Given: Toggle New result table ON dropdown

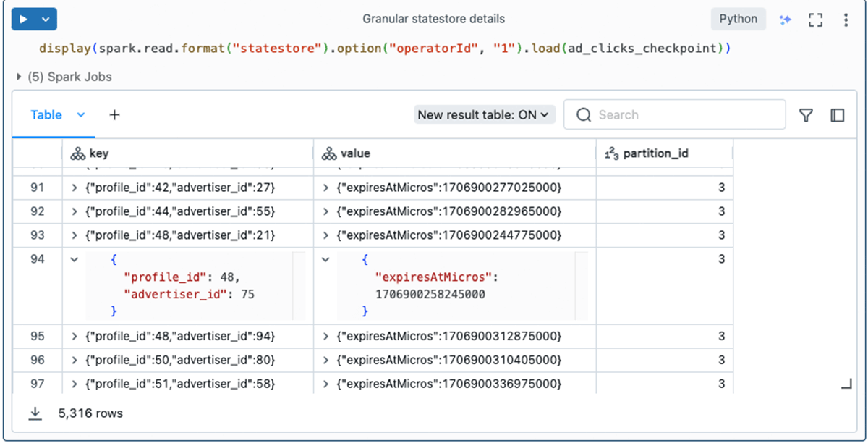Looking at the screenshot, I should coord(484,115).
